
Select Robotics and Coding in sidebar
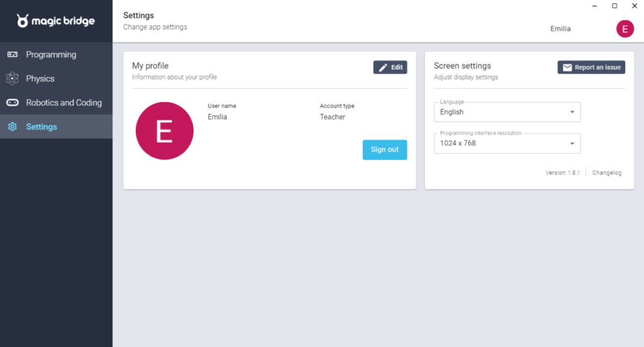click(64, 103)
